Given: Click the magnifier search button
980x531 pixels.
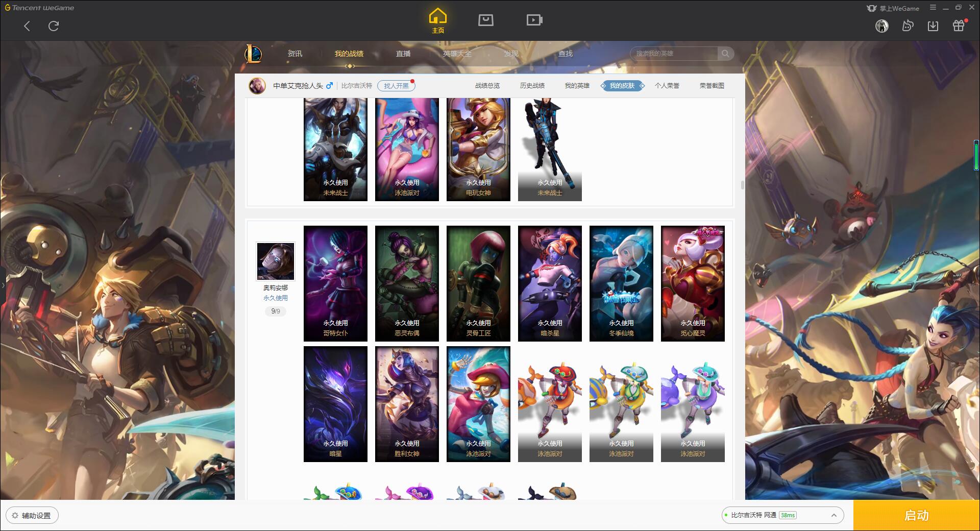Looking at the screenshot, I should point(725,54).
